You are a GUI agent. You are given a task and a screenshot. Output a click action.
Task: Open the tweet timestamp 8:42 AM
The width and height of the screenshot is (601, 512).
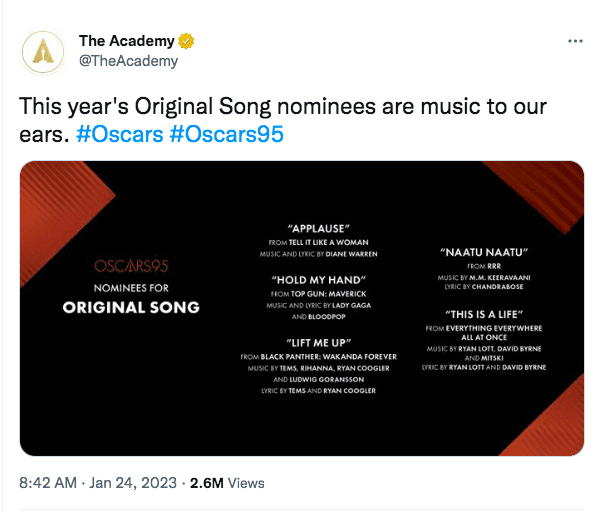point(48,483)
